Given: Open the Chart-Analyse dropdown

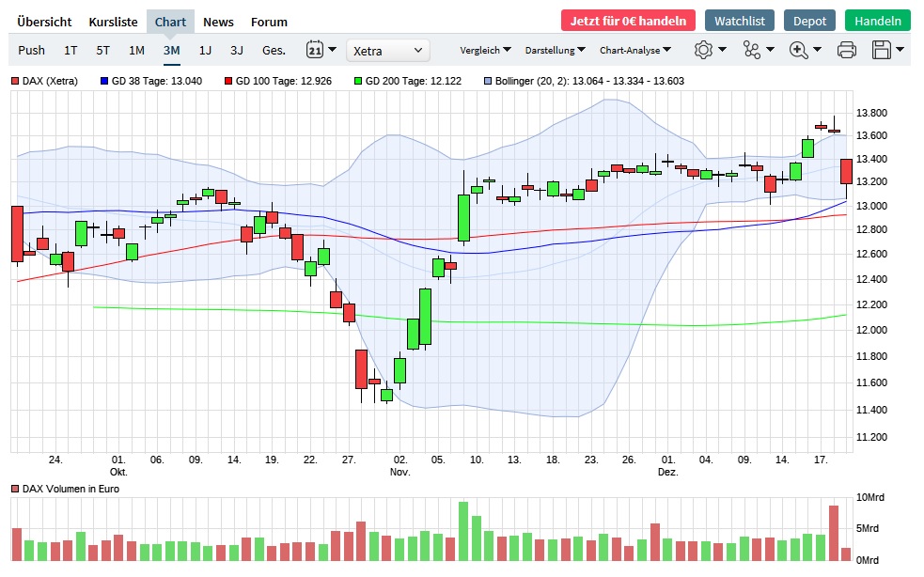Looking at the screenshot, I should 634,51.
